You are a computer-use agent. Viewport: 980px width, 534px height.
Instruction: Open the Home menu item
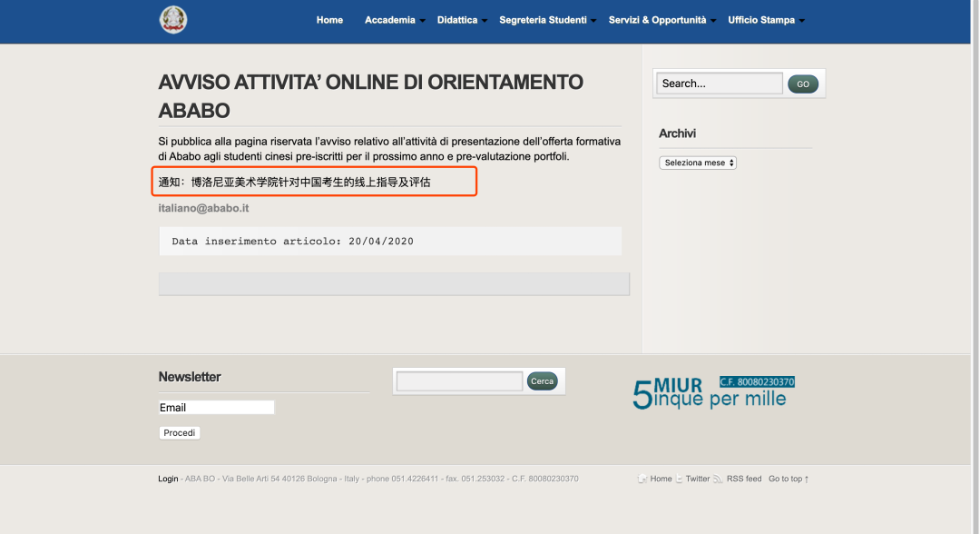pos(329,20)
